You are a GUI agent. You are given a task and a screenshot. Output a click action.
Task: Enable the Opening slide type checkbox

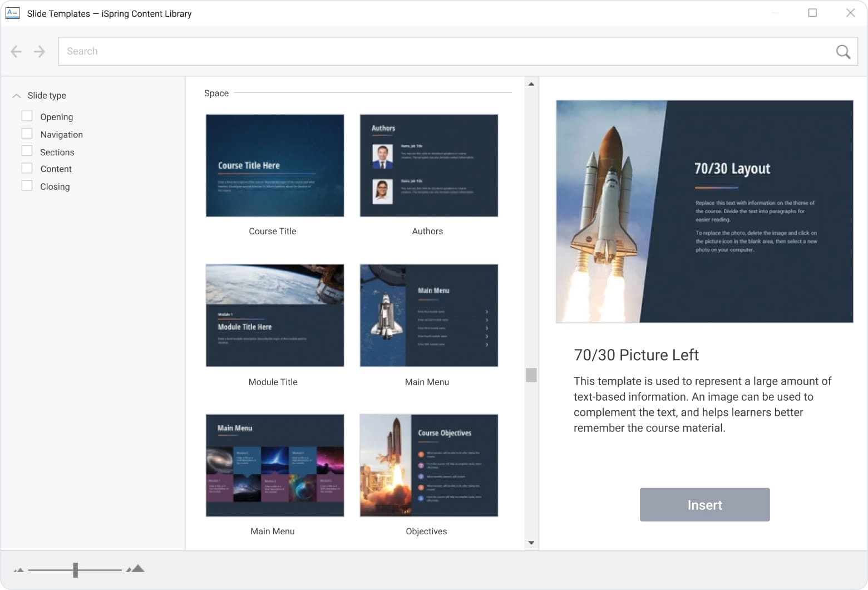(x=27, y=116)
